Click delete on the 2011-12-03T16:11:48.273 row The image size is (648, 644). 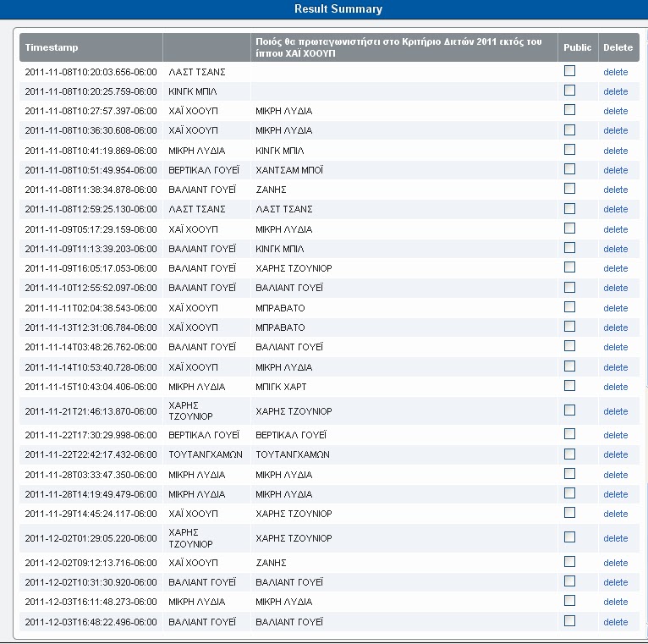(x=615, y=602)
